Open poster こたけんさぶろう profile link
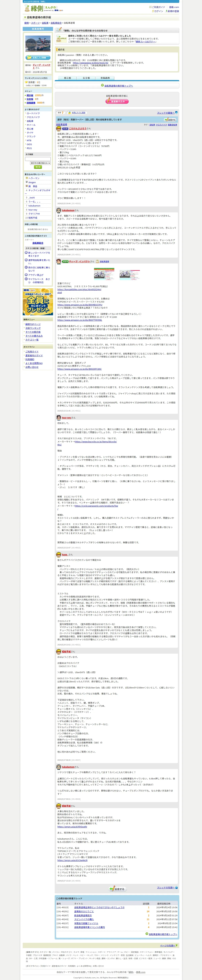The height and width of the screenshot is (980, 202). pyautogui.click(x=78, y=129)
